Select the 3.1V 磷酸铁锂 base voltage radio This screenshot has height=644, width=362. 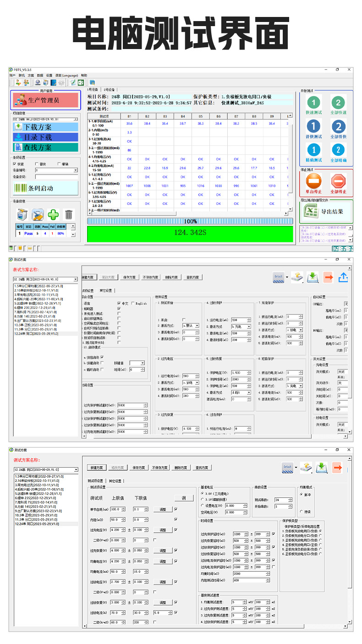point(203,499)
